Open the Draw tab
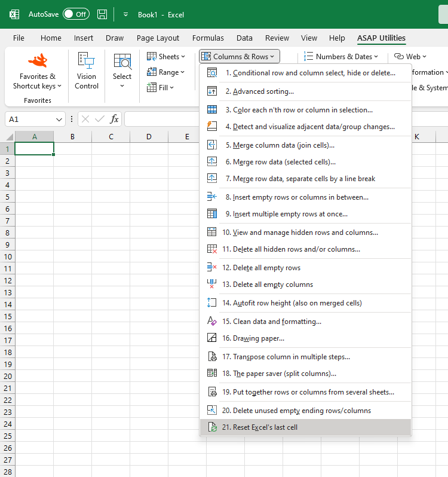The height and width of the screenshot is (477, 448). (115, 38)
